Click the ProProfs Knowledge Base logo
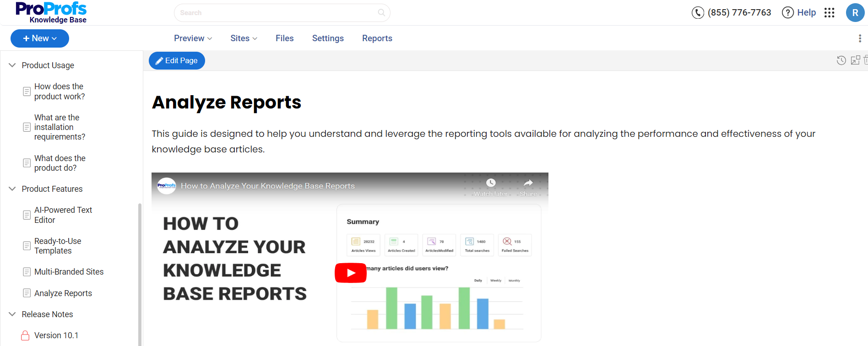This screenshot has height=346, width=868. click(x=51, y=12)
